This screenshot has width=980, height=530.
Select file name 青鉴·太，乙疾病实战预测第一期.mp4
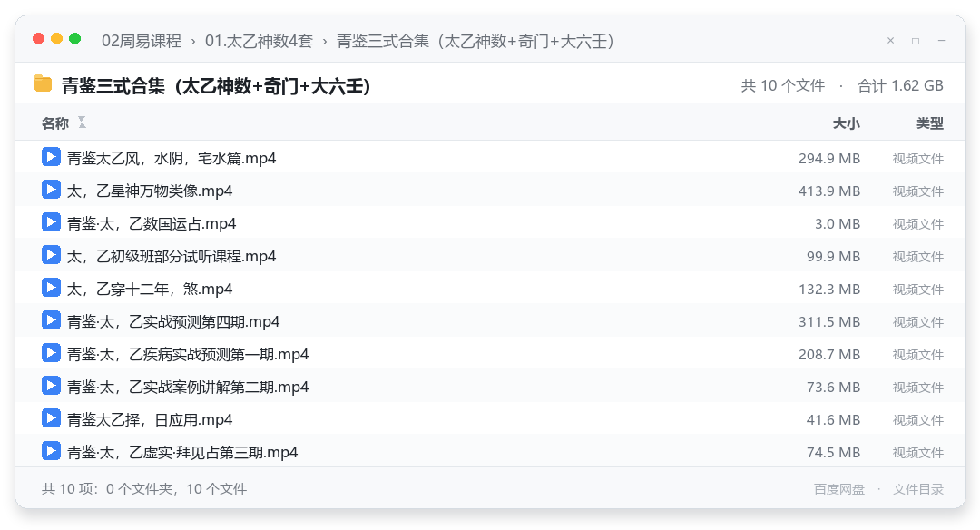coord(188,354)
